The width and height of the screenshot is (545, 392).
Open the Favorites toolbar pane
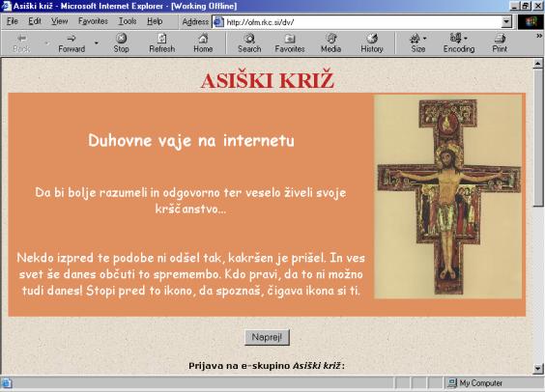[x=290, y=43]
